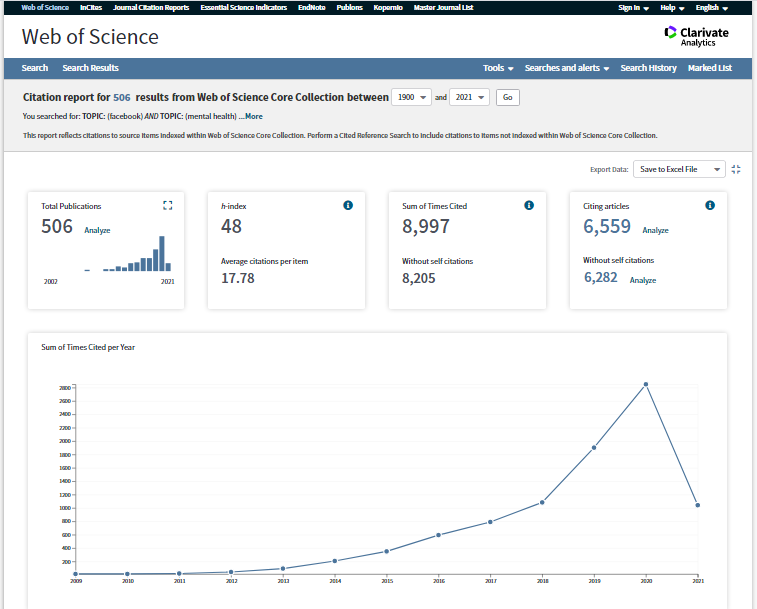757x609 pixels.
Task: Open Master Journal List
Action: 444,8
